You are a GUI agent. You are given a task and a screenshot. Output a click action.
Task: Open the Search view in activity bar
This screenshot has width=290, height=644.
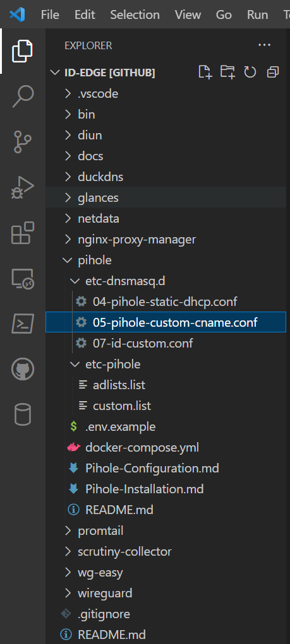[23, 96]
